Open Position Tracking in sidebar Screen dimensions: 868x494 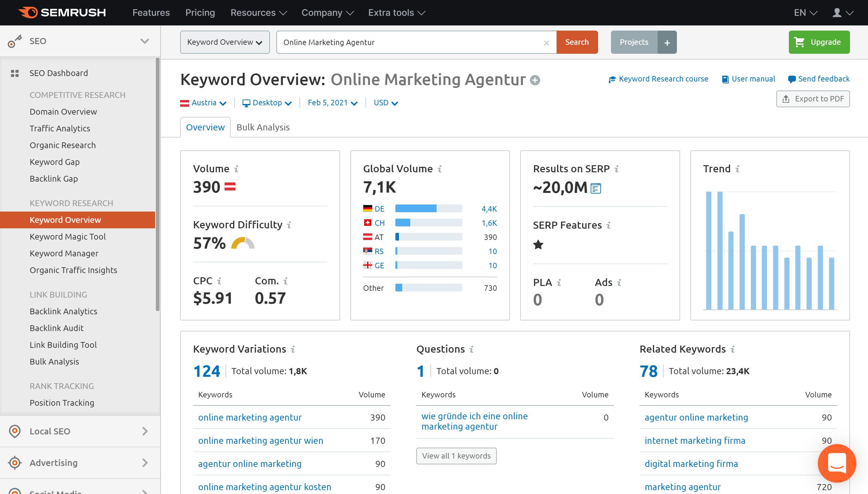(62, 403)
